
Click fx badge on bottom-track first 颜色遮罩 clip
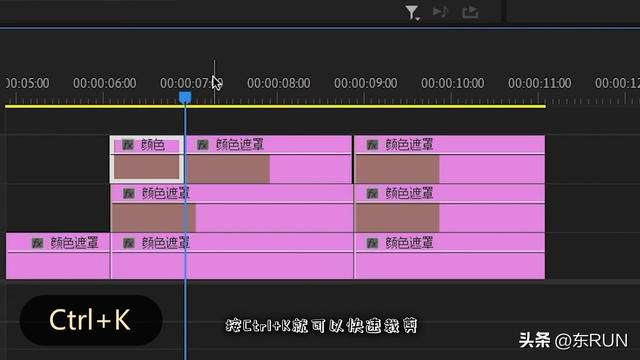[x=38, y=243]
